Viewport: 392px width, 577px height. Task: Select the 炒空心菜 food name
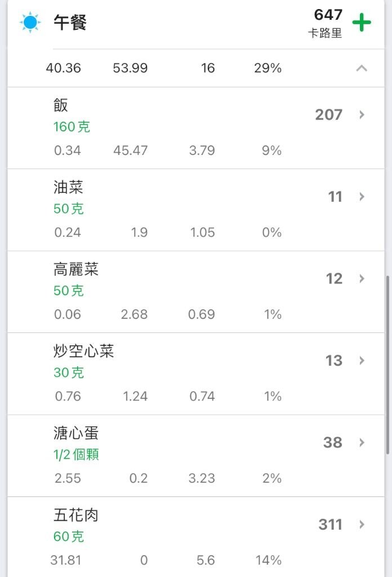83,351
